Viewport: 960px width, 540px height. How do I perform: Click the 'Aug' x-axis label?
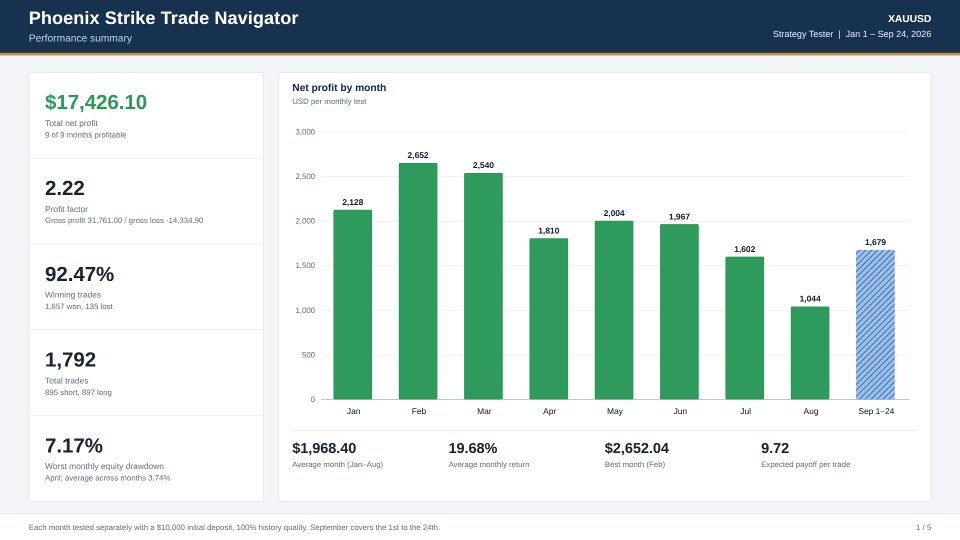click(810, 411)
